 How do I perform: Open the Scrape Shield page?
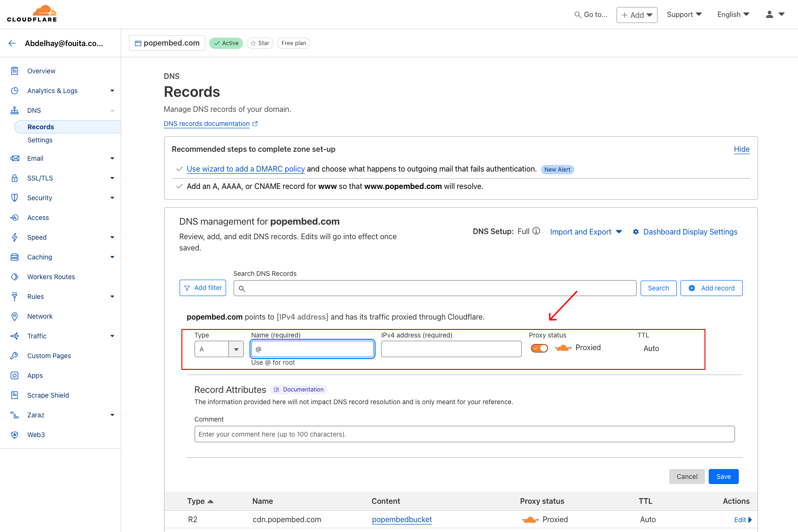pos(48,395)
